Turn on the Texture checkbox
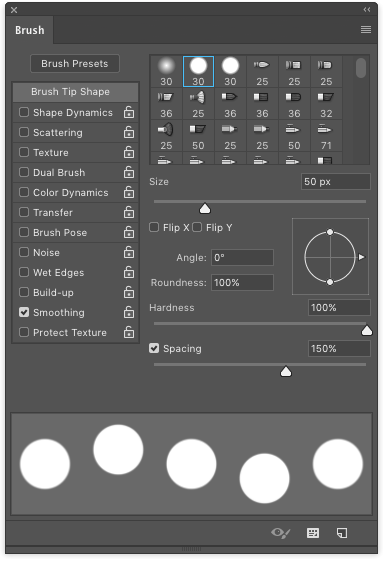The width and height of the screenshot is (383, 561). (24, 152)
